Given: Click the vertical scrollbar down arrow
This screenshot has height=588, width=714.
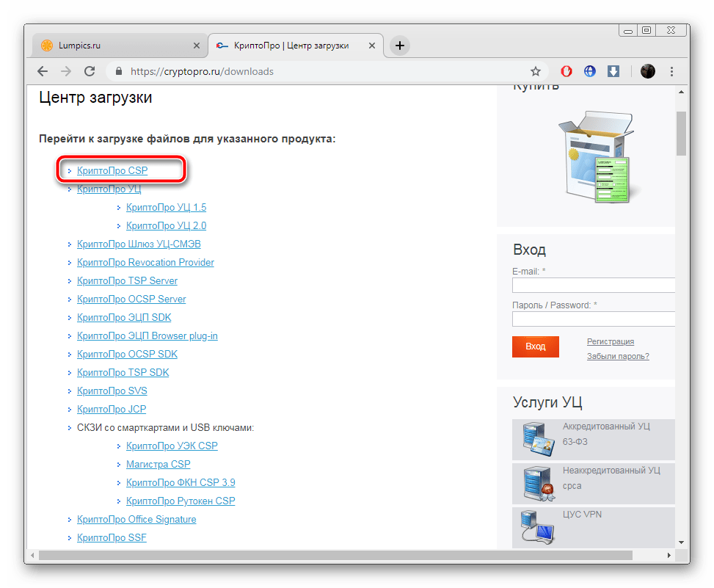Looking at the screenshot, I should coord(681,542).
